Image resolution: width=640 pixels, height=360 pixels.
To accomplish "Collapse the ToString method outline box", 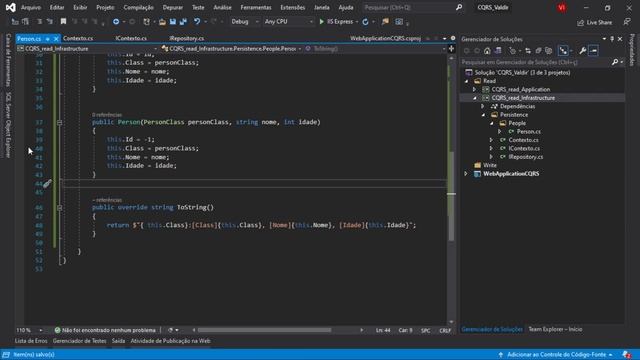I will tap(60, 207).
